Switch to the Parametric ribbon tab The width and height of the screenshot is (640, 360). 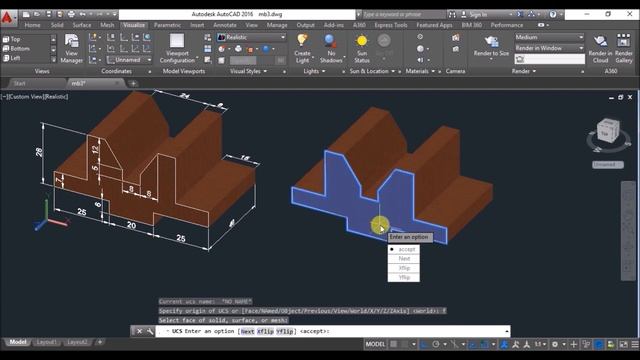tap(167, 25)
